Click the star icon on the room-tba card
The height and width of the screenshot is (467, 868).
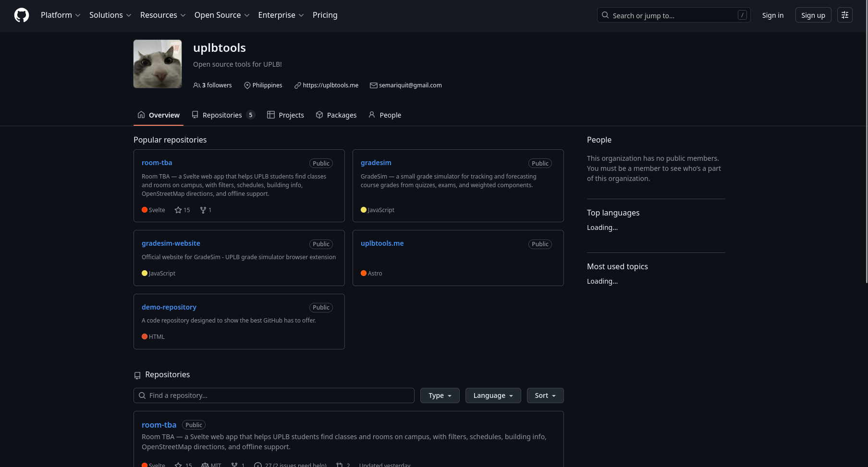(x=178, y=210)
